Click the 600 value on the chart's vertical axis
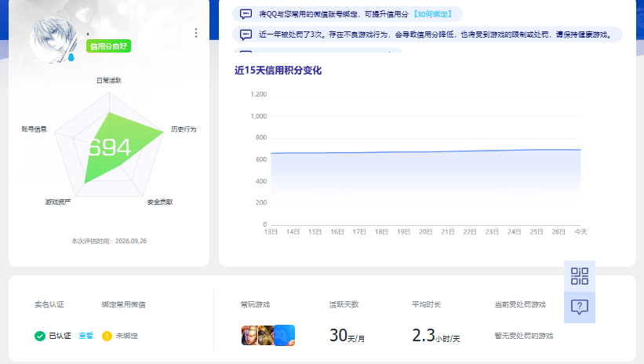Viewport: 644px width, 364px height. point(261,159)
